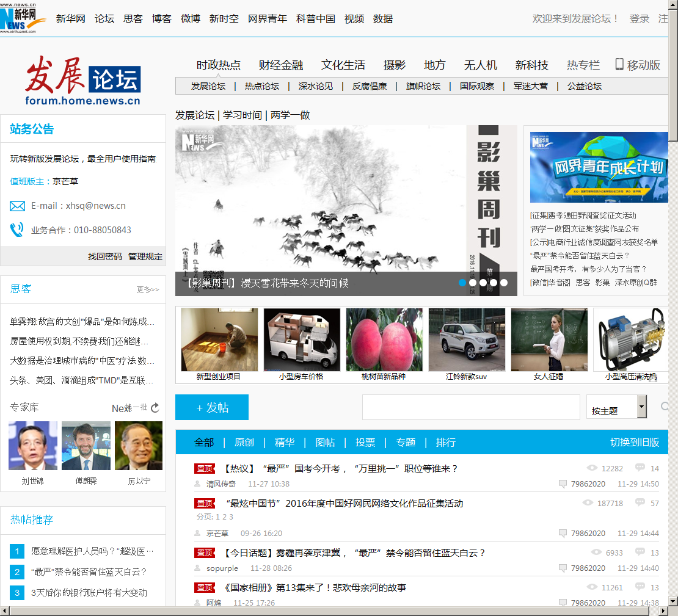Screen dimensions: 678x616
Task: Click the search magnifier icon
Action: tap(665, 407)
